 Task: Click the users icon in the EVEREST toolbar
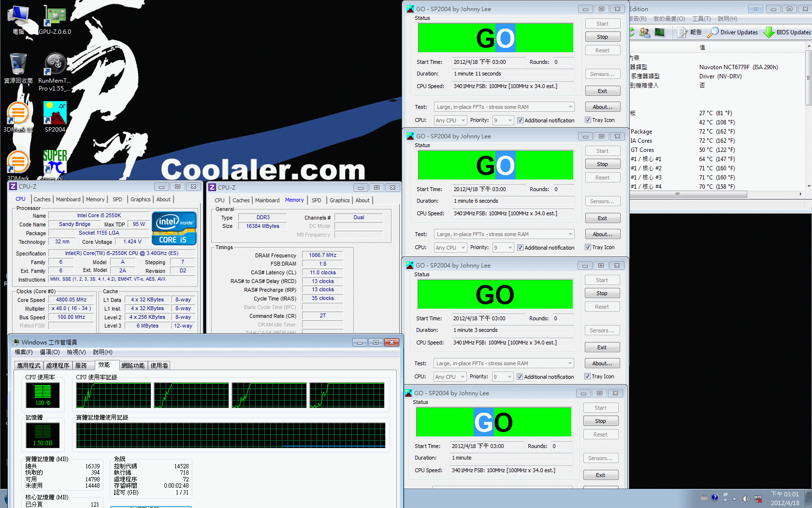point(645,32)
